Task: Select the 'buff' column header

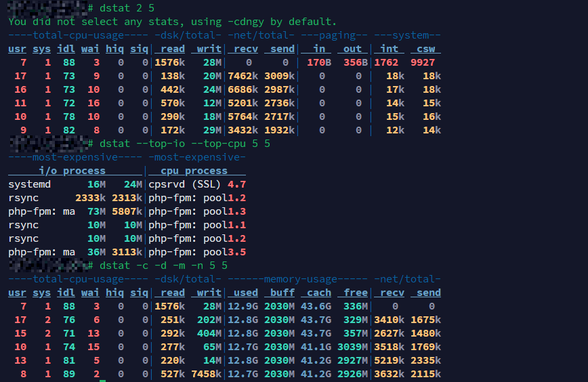Action: pyautogui.click(x=282, y=293)
